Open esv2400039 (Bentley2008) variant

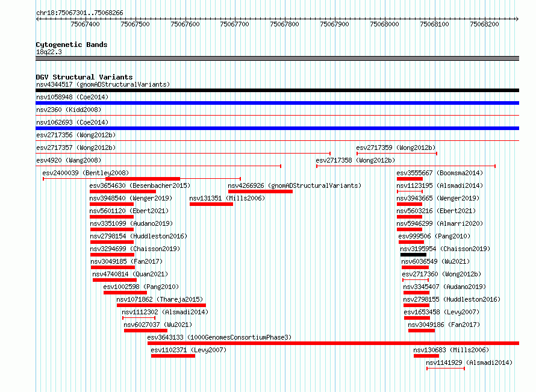[86, 173]
